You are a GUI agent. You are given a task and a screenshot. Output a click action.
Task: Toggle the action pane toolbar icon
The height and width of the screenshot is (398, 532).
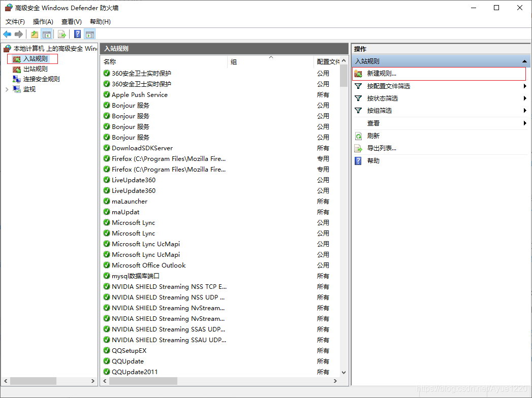[x=90, y=35]
